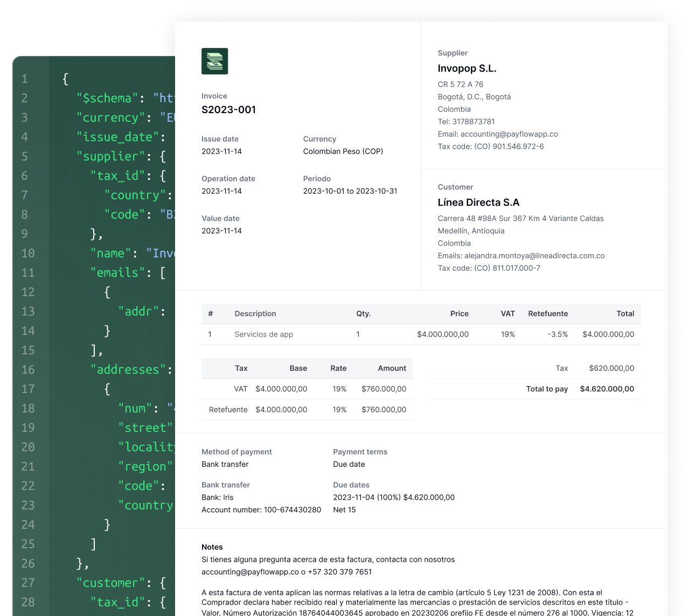The width and height of the screenshot is (689, 616).
Task: Click supplier phone Tel: 3178873781
Action: pyautogui.click(x=466, y=122)
